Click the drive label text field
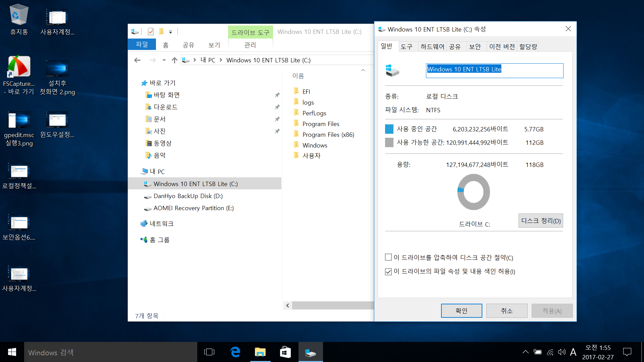 click(494, 70)
